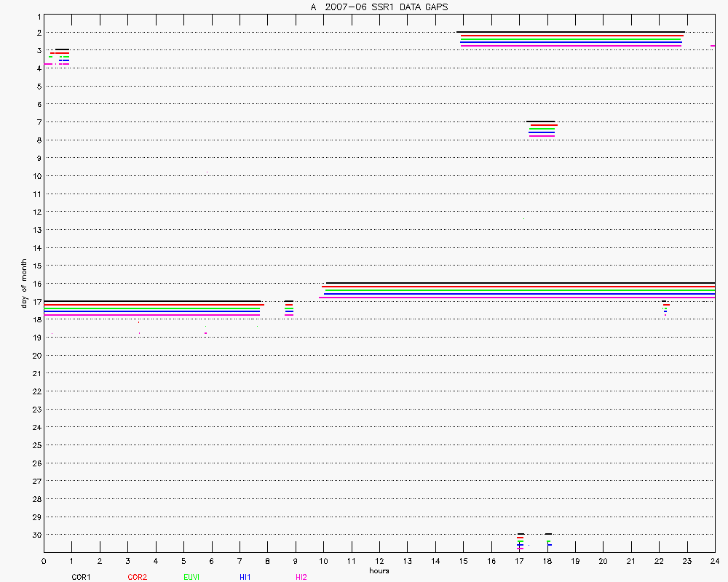Select the blue HI1 legend label
This screenshot has width=728, height=582.
point(245,577)
